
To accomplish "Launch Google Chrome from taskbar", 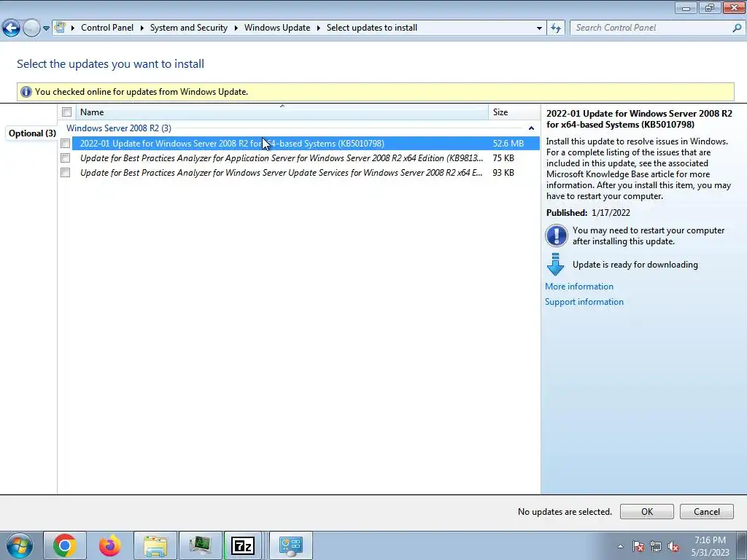I will [x=65, y=545].
